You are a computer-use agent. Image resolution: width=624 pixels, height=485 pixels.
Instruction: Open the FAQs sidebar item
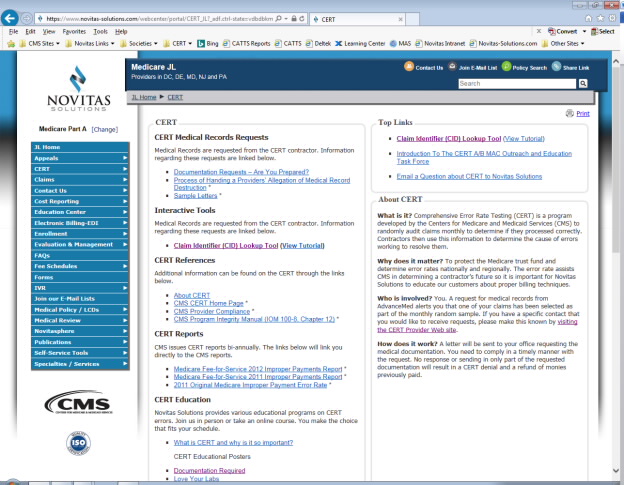click(80, 255)
